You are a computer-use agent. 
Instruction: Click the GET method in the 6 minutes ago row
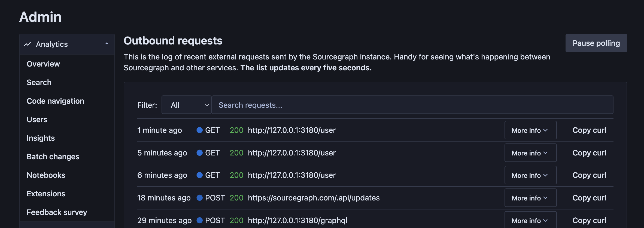point(212,175)
